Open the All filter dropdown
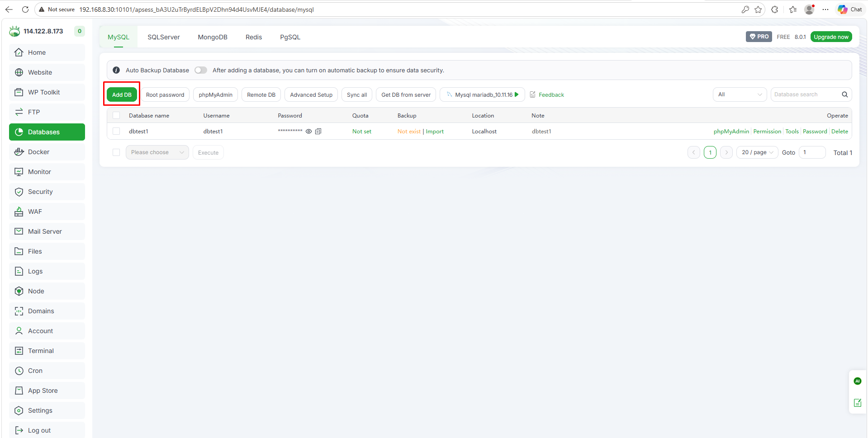868x438 pixels. pyautogui.click(x=740, y=94)
